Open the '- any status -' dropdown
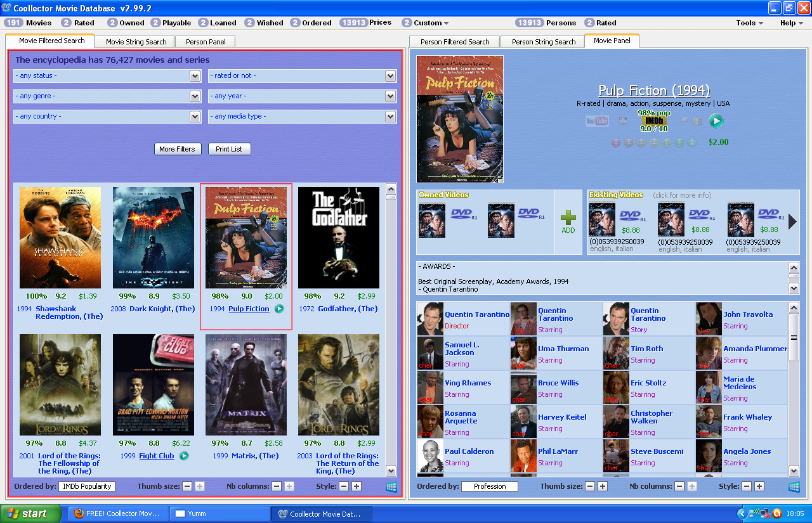Screen dimensions: 812x523 tap(107, 76)
